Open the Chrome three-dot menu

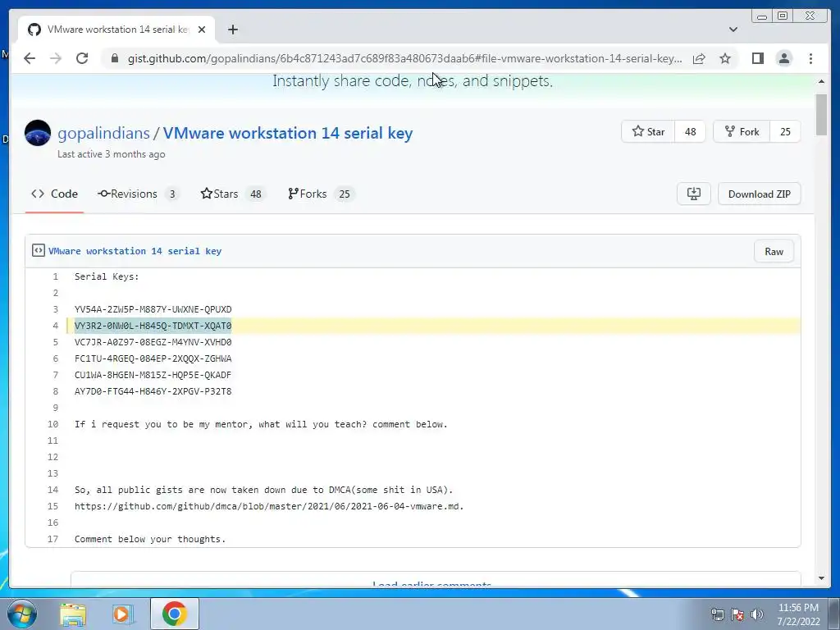(810, 58)
